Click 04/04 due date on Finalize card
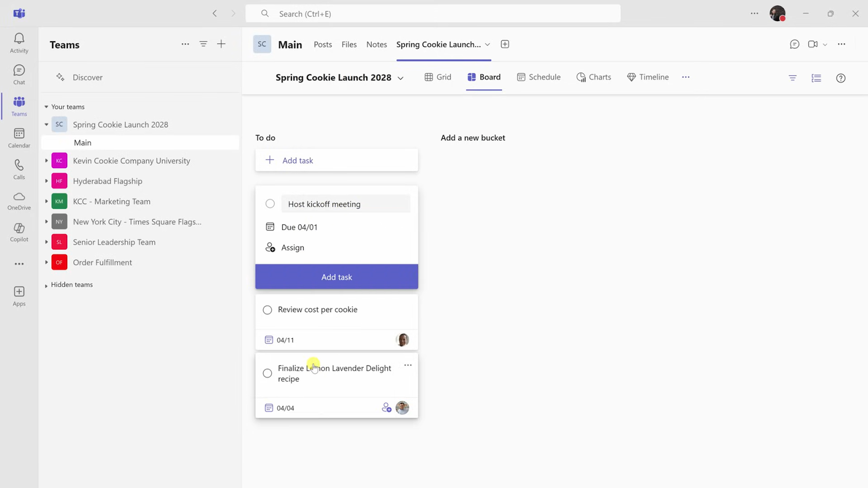The width and height of the screenshot is (868, 488). 279,408
